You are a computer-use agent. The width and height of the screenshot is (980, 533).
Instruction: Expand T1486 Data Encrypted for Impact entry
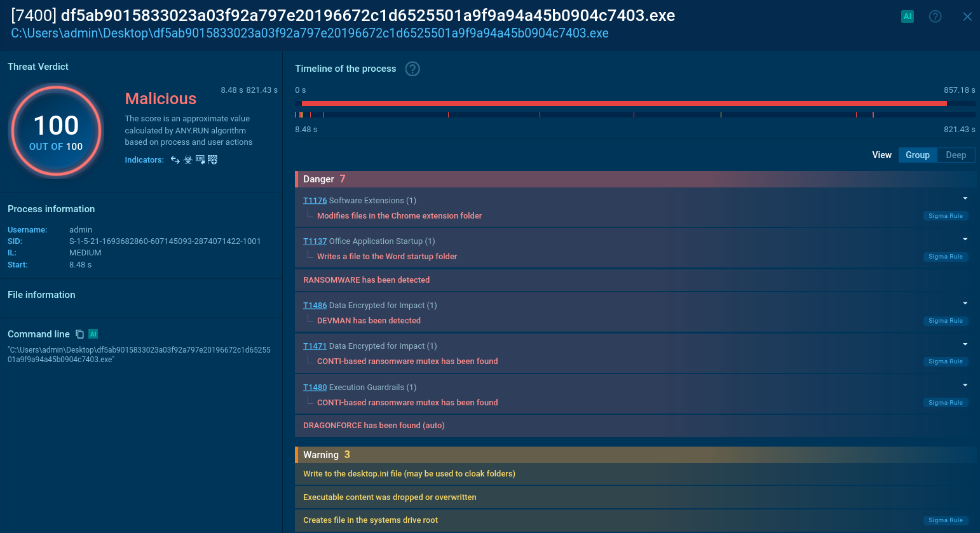pos(965,304)
